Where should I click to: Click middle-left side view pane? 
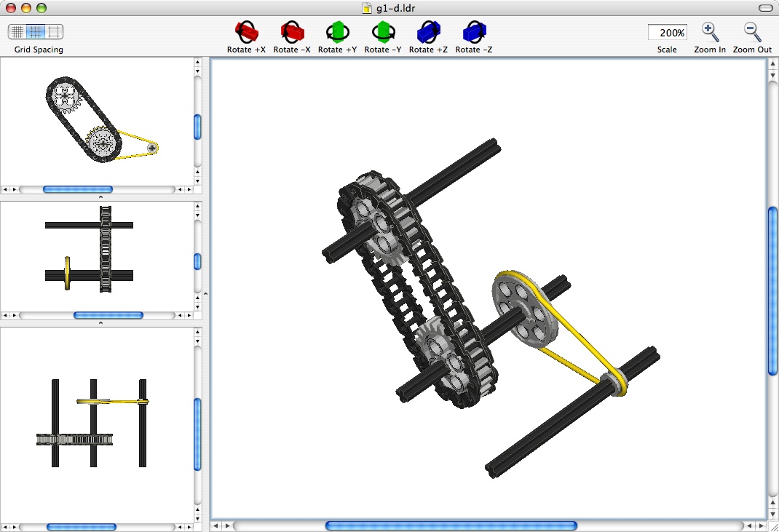(x=97, y=256)
